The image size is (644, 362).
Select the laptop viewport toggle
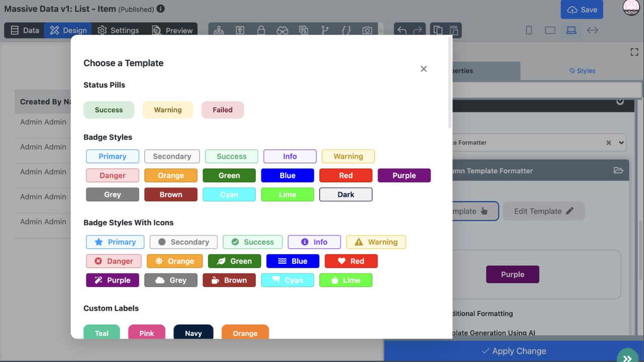tap(571, 30)
